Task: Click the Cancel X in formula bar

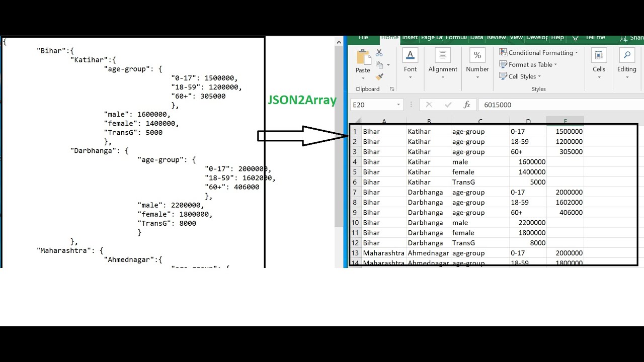Action: 429,105
